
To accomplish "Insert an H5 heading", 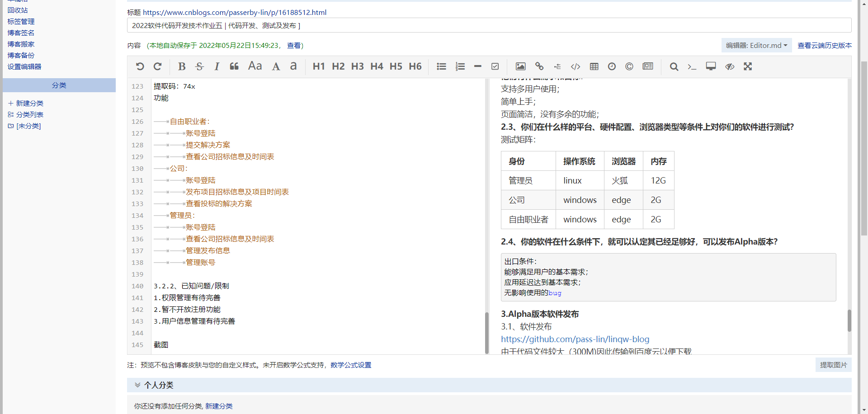I will coord(396,66).
